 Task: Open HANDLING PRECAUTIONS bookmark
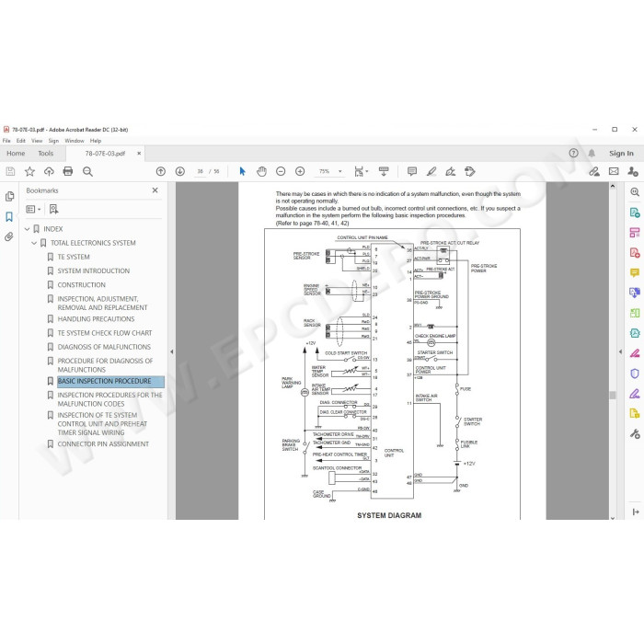pyautogui.click(x=96, y=319)
